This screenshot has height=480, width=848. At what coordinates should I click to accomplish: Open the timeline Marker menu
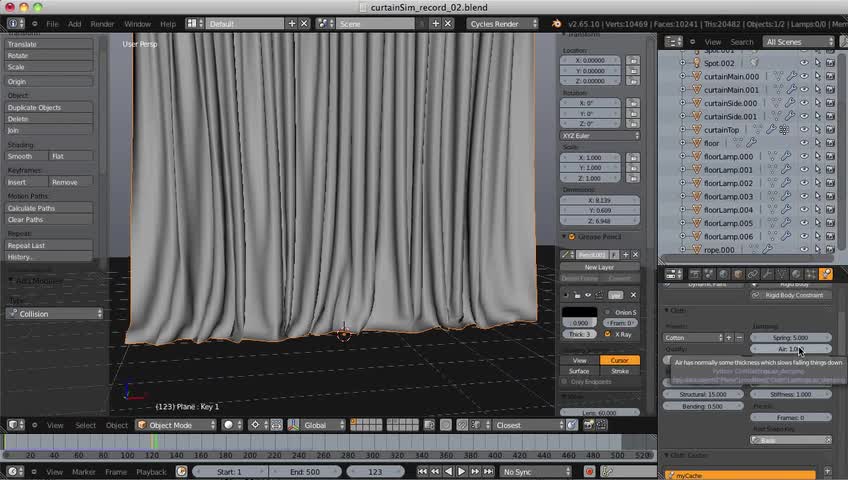click(83, 472)
